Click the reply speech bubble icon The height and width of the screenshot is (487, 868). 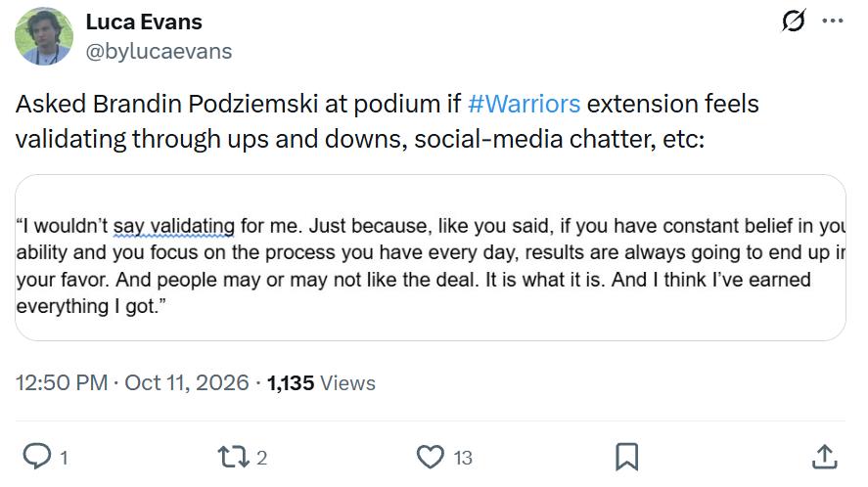click(36, 457)
